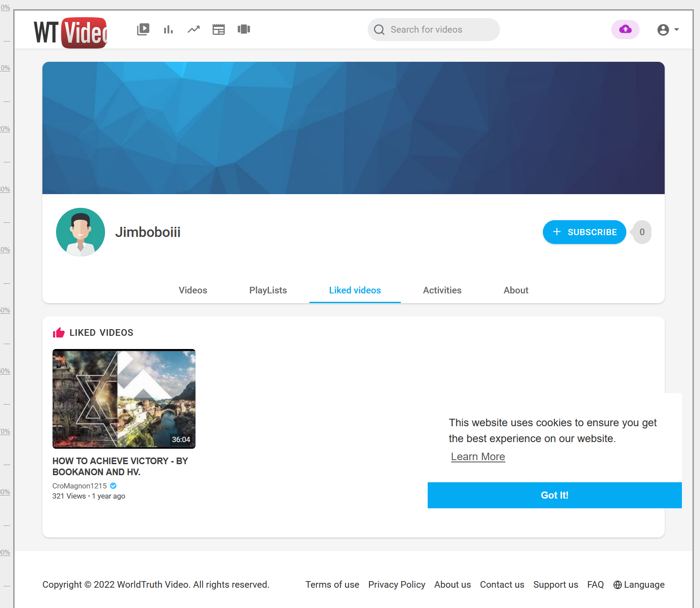Open the Privacy Policy footer link
Screen dimensions: 700x608
coord(397,585)
